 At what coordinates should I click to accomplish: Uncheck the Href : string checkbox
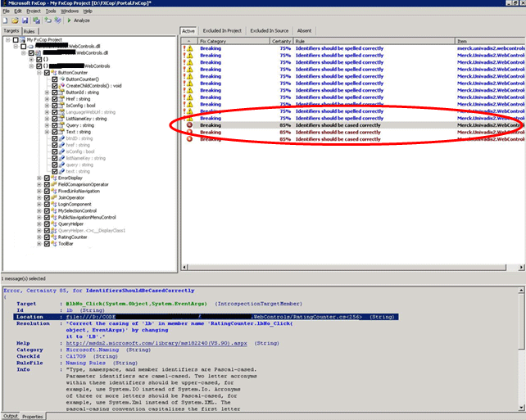[55, 99]
